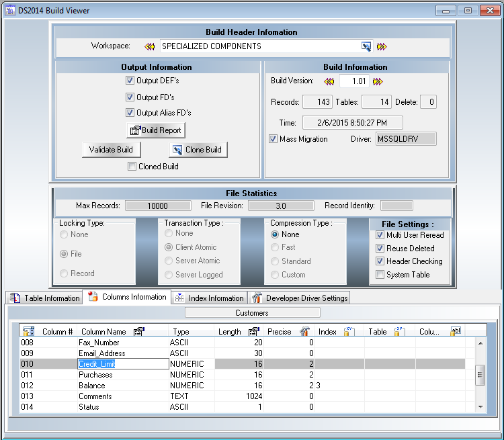The image size is (504, 440).
Task: Step to next build version
Action: [378, 81]
